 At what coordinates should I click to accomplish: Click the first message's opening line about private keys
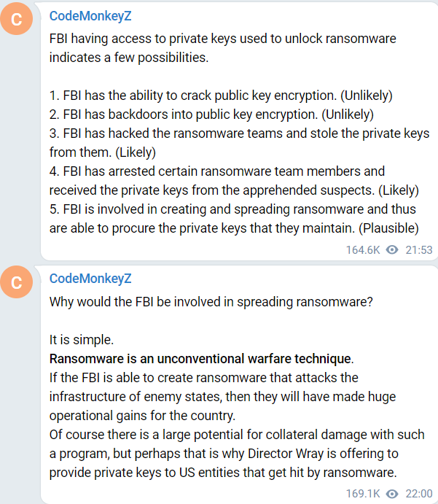pyautogui.click(x=222, y=39)
